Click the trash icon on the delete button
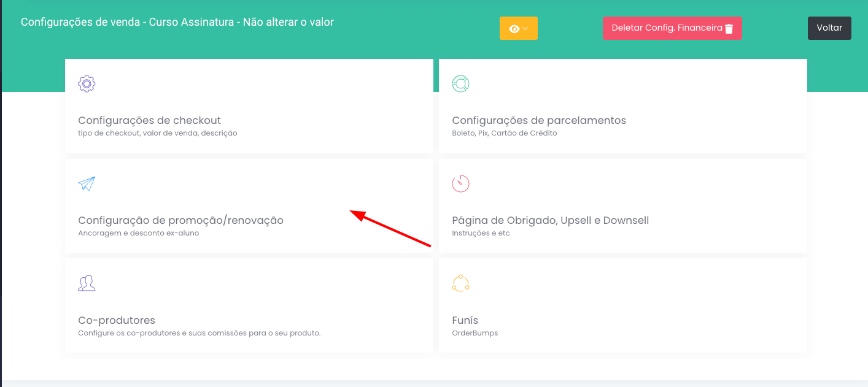 click(729, 29)
